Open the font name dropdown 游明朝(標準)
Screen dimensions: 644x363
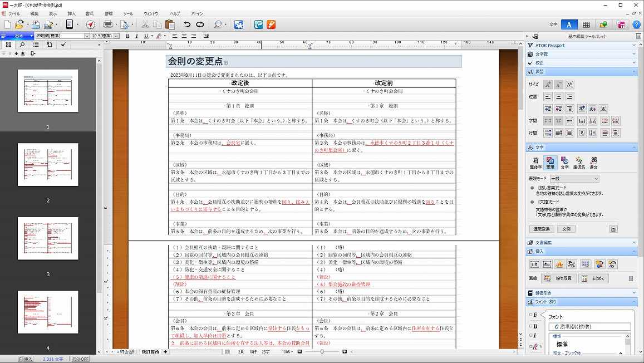[x=62, y=36]
